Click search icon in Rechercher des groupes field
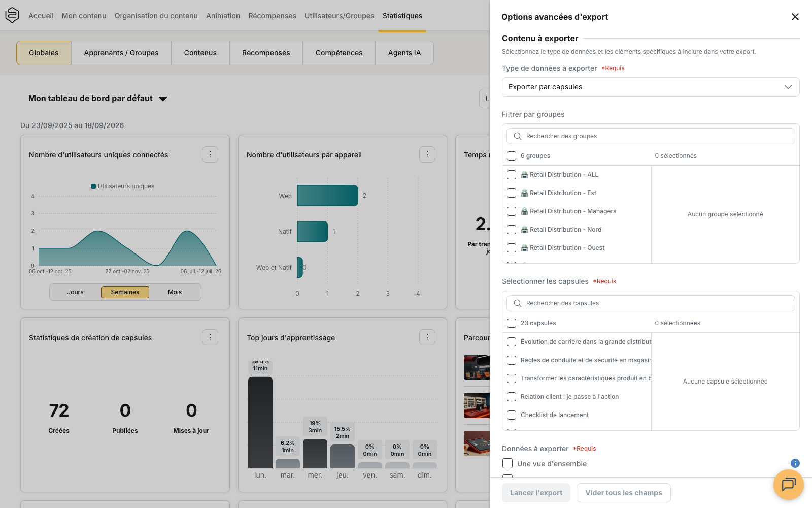This screenshot has height=508, width=812. 518,136
